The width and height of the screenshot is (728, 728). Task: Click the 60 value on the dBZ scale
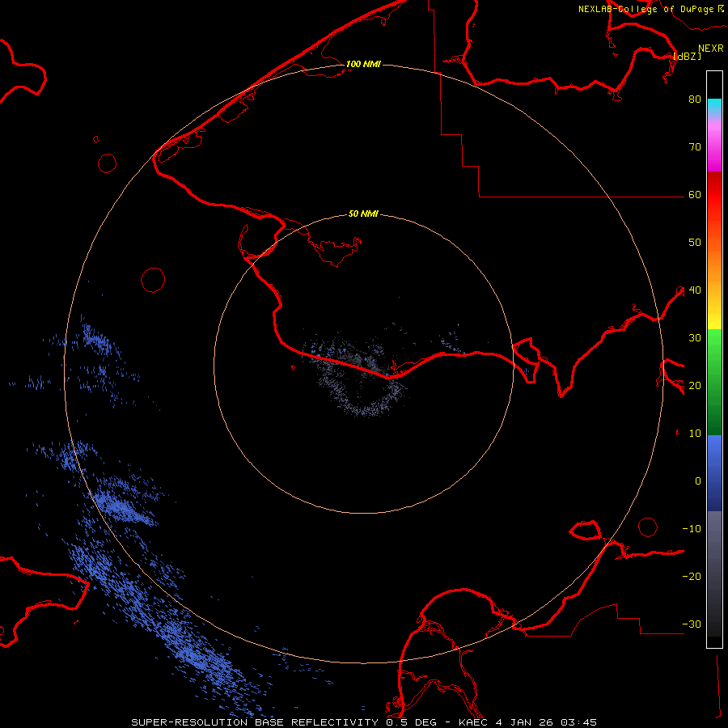[x=695, y=194]
